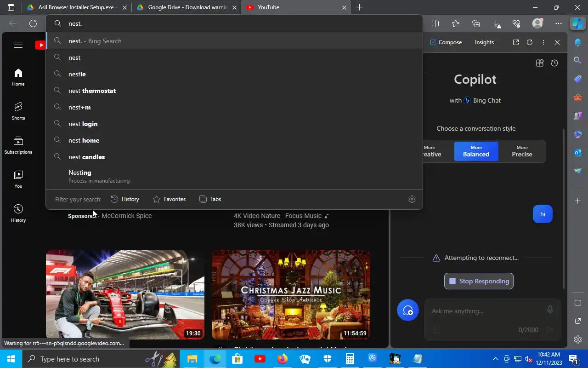Open address bar search settings gear
Image resolution: width=588 pixels, height=368 pixels.
coord(412,199)
